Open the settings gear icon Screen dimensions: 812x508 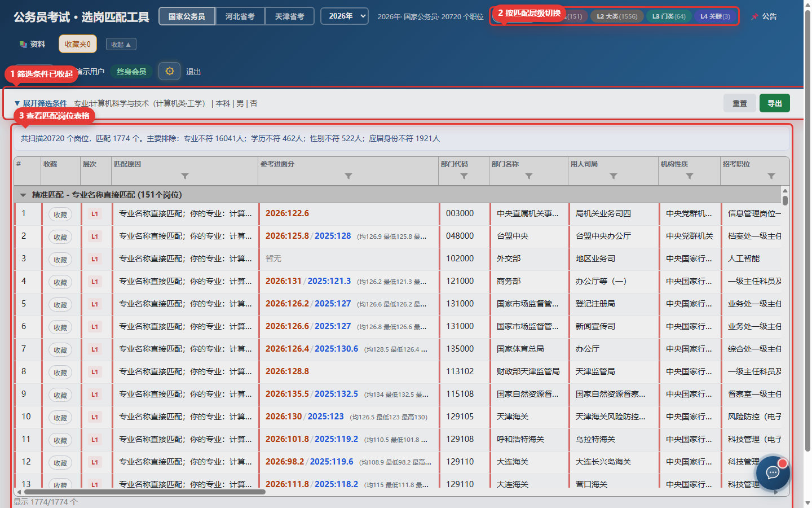pos(169,71)
